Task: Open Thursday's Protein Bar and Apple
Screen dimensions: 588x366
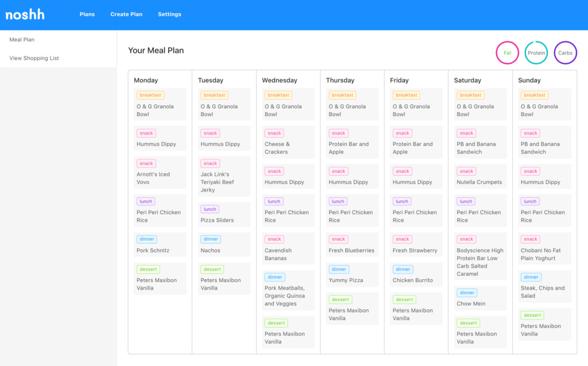Action: (x=352, y=142)
